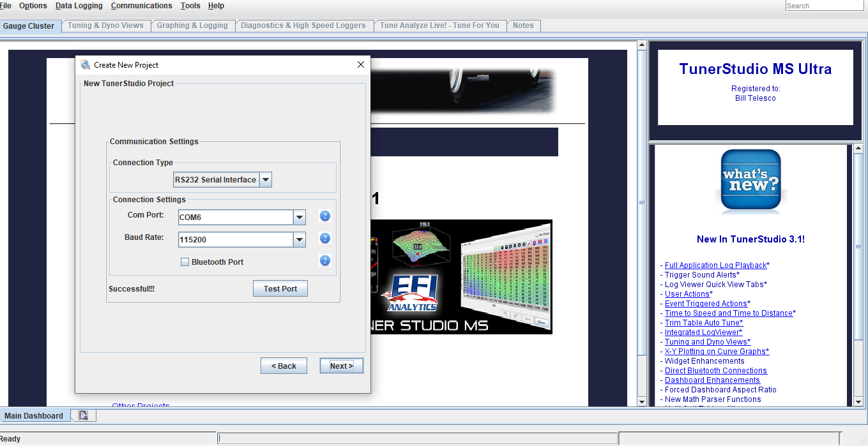Click the Ready status bar text
This screenshot has width=868, height=446.
click(x=10, y=439)
